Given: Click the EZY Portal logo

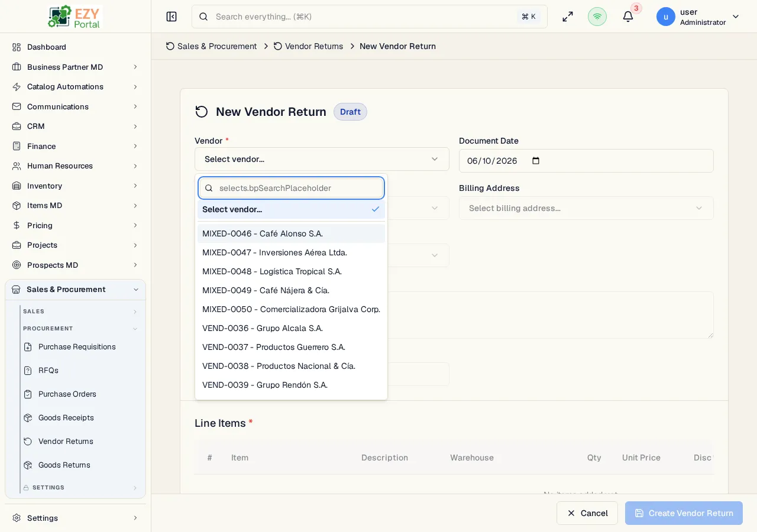Looking at the screenshot, I should click(75, 17).
